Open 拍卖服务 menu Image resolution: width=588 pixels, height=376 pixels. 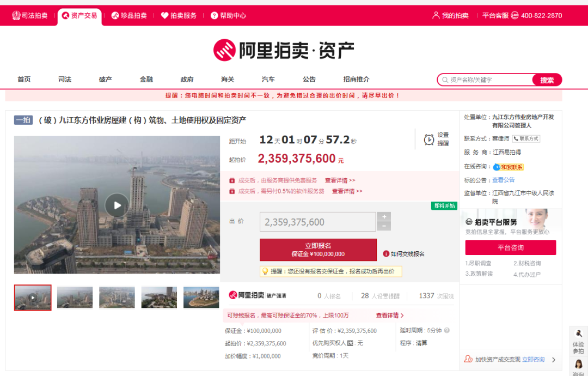click(x=179, y=15)
